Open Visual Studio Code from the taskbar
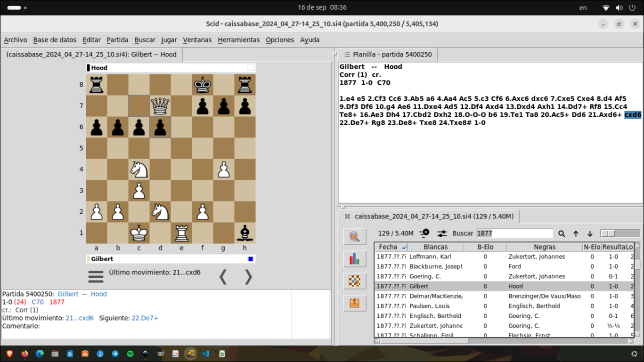This screenshot has width=644, height=362. [205, 354]
